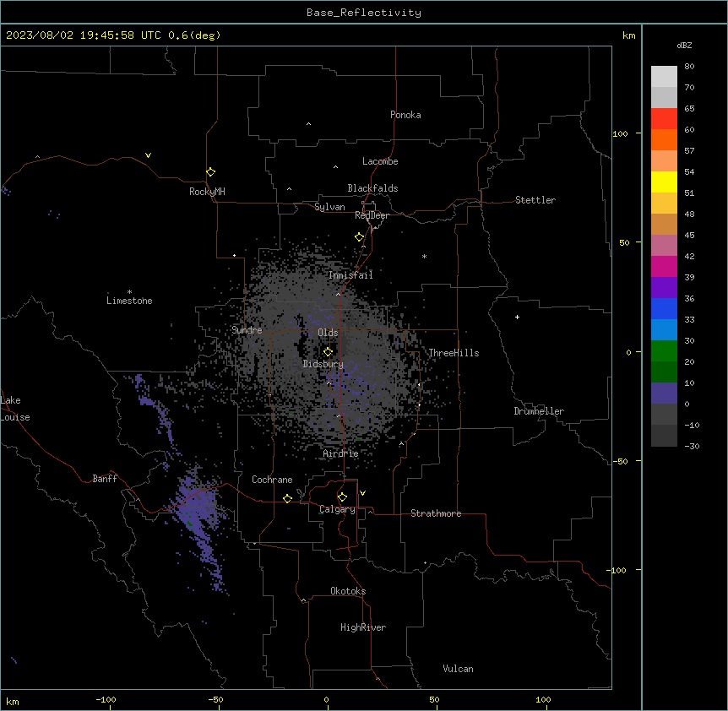Click the RedDeer city label

(372, 215)
